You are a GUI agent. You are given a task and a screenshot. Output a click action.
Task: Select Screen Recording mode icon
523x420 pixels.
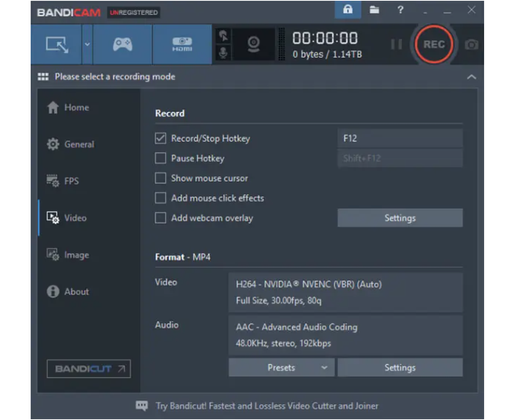tap(57, 44)
